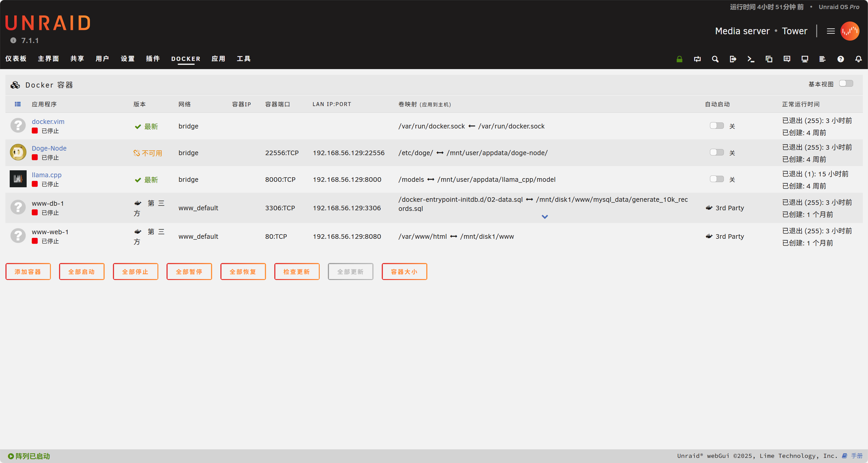Open the 手册 link in footer

[856, 456]
